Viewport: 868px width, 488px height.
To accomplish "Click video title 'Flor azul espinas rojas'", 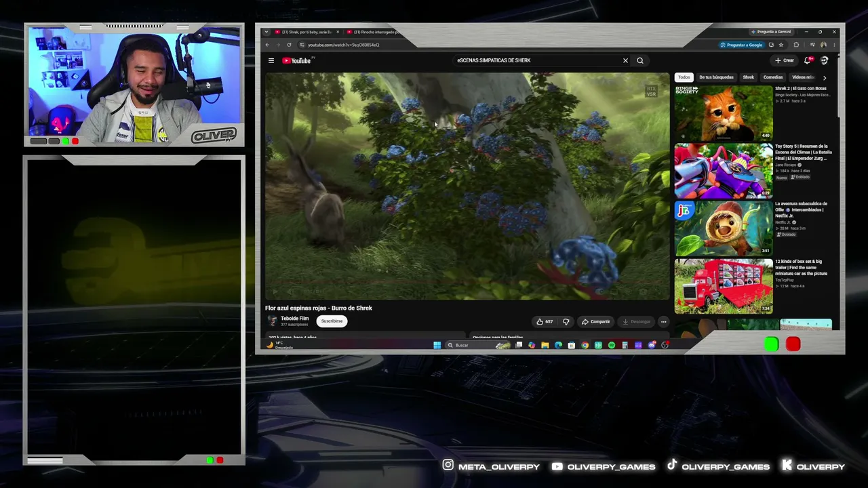I will (x=319, y=308).
